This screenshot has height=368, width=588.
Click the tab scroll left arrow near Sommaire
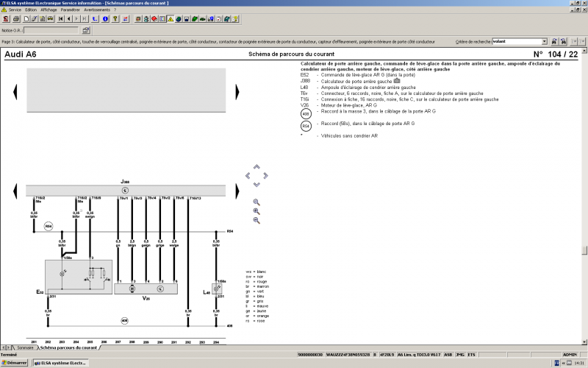4,347
